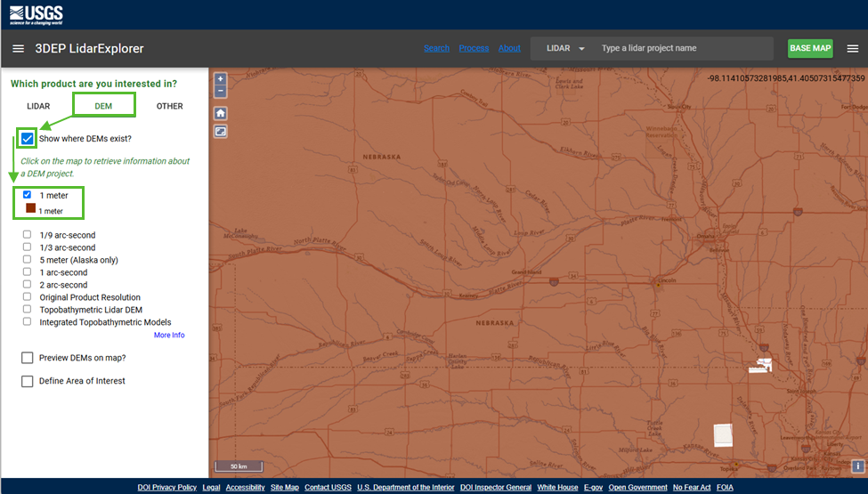
Task: Open the FOIA footer link
Action: pos(725,488)
